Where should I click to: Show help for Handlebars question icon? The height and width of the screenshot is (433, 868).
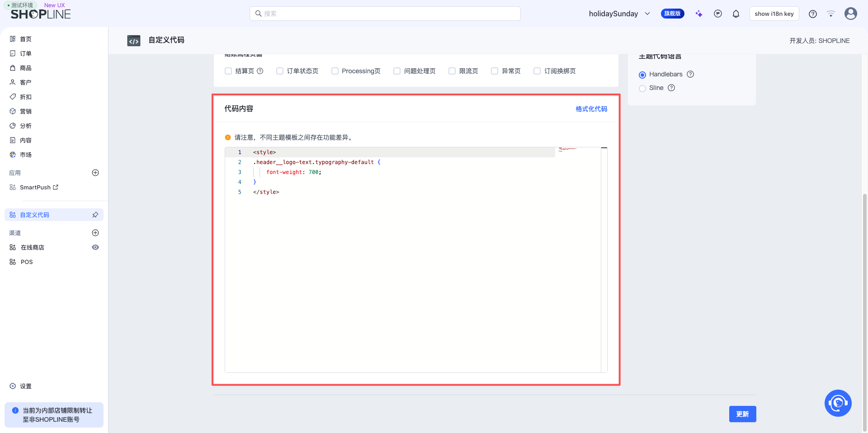690,74
